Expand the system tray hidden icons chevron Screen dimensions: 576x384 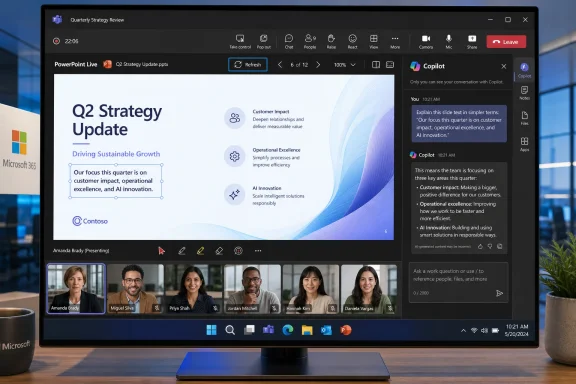pyautogui.click(x=464, y=331)
